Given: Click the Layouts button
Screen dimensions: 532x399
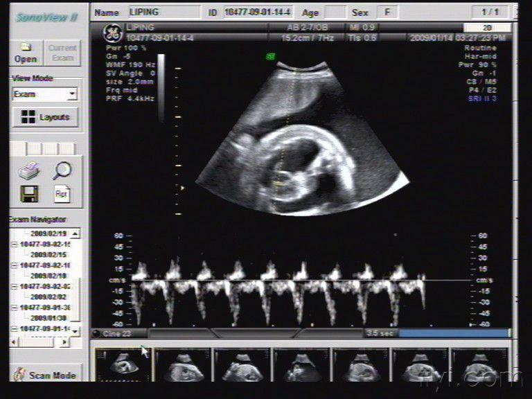Looking at the screenshot, I should (46, 117).
